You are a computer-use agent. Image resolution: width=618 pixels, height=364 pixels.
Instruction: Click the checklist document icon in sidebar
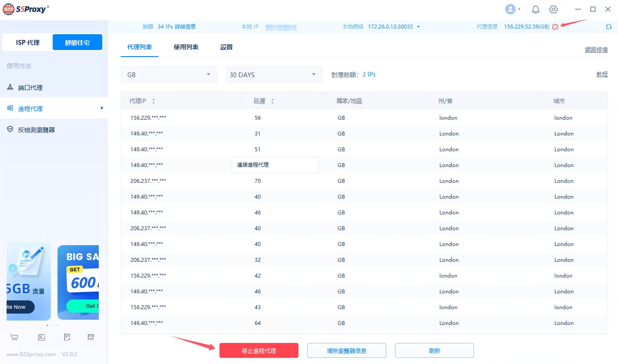(x=67, y=337)
